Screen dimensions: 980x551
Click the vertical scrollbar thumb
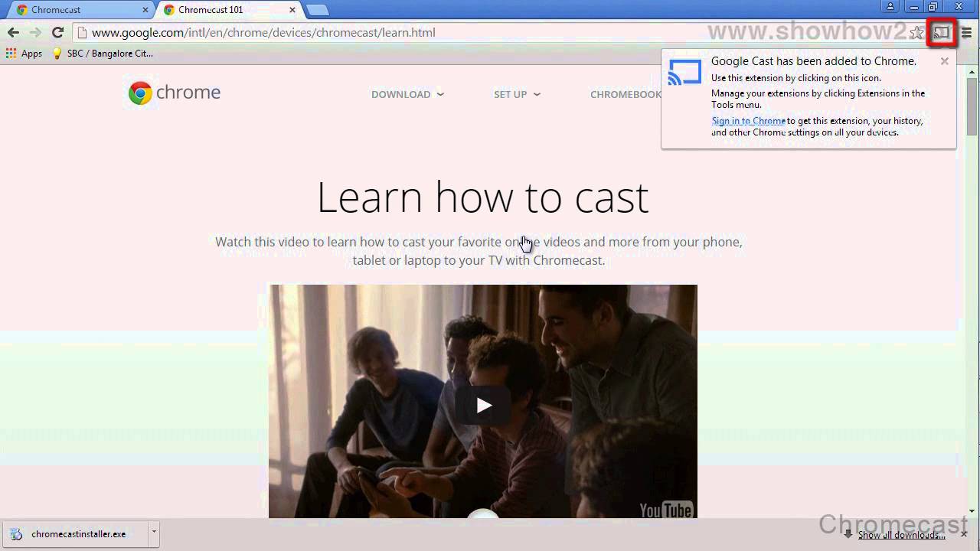click(972, 106)
